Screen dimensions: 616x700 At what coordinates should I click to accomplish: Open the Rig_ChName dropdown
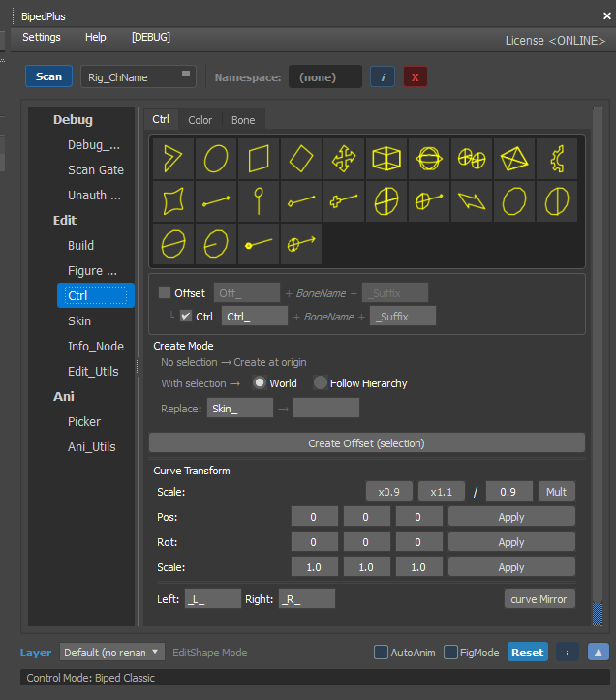click(139, 76)
